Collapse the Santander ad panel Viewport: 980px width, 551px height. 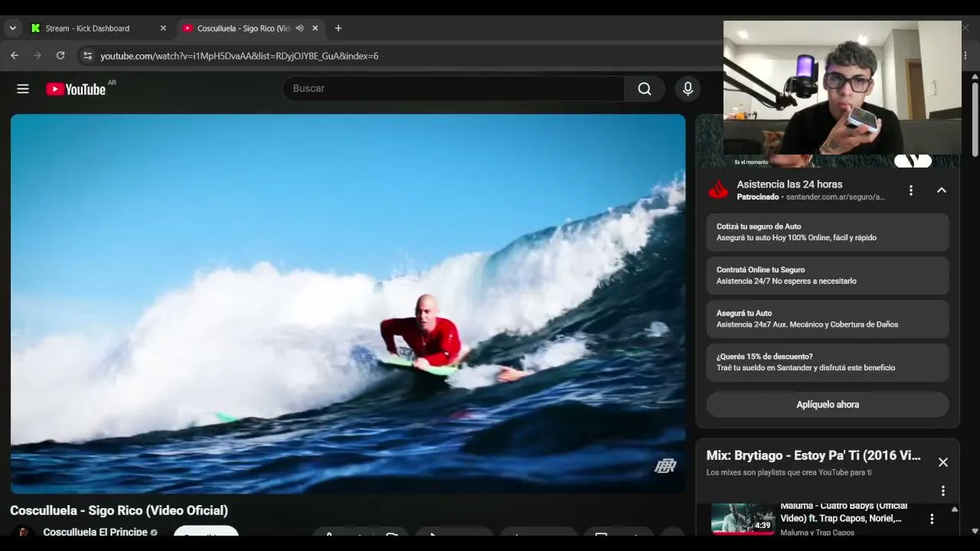coord(942,190)
